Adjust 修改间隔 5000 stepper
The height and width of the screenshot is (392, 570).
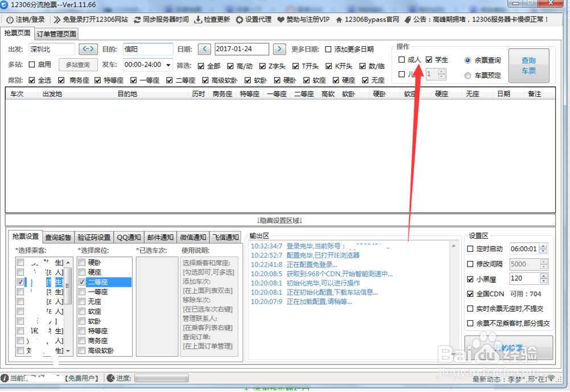click(543, 264)
